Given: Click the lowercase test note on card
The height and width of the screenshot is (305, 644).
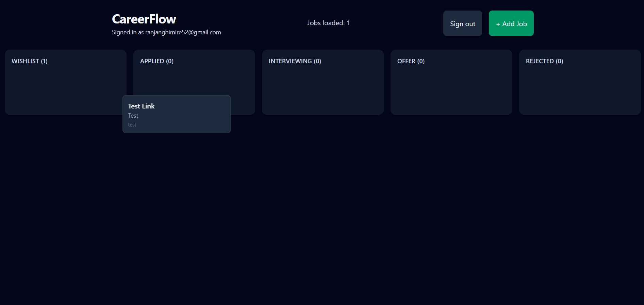Looking at the screenshot, I should click(x=132, y=125).
